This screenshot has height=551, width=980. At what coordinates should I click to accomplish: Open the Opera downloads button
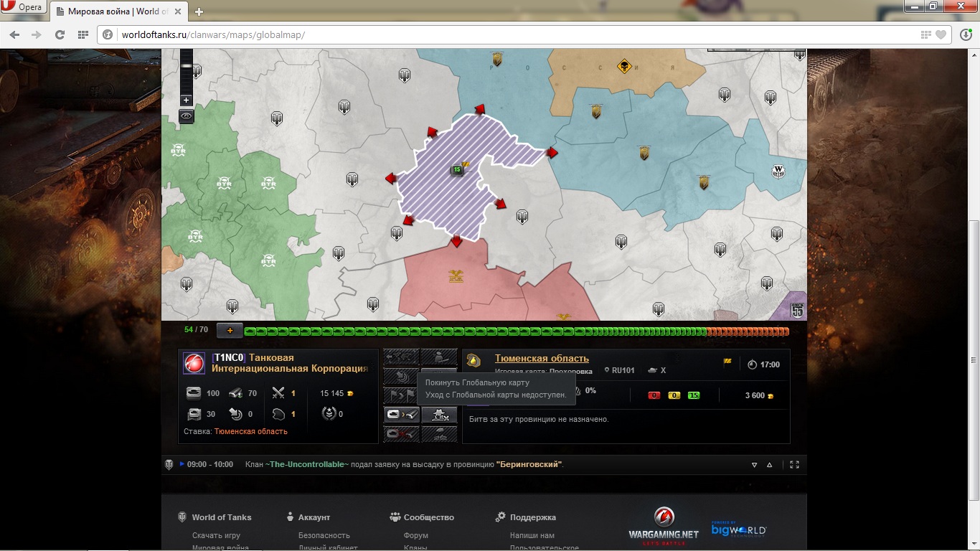[966, 34]
